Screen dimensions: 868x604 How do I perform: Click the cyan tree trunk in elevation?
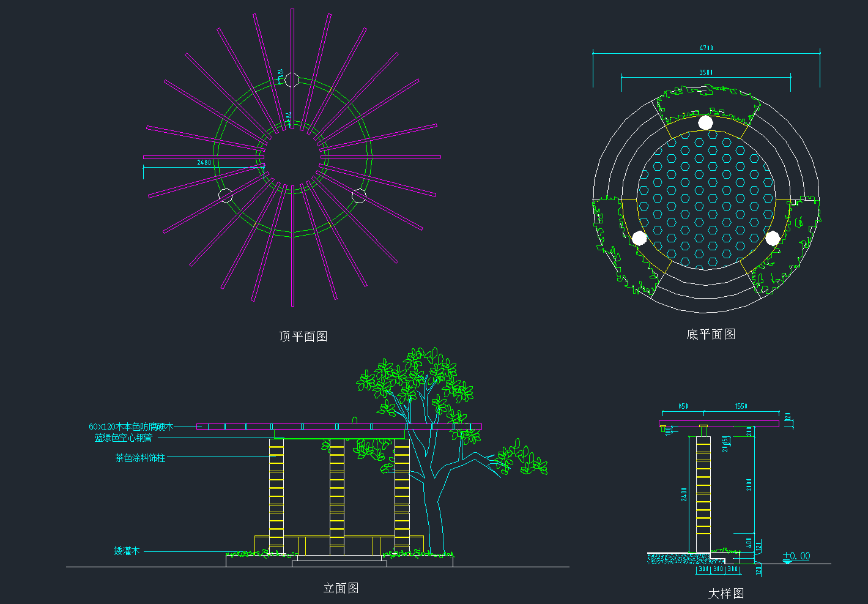tap(434, 514)
